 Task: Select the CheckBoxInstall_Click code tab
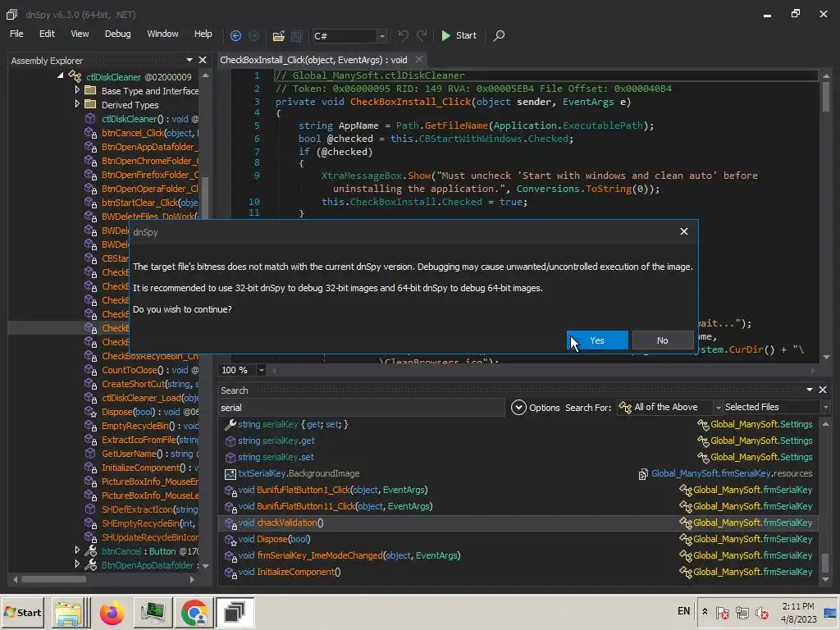point(313,60)
